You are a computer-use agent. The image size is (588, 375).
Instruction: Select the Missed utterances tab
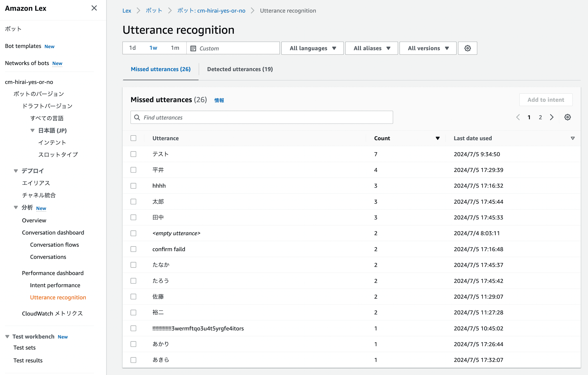[x=160, y=68]
